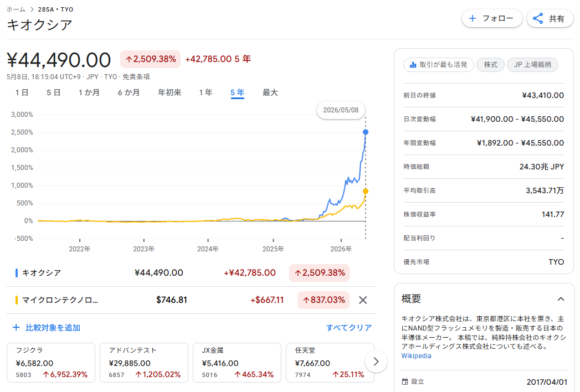Viewport: 580px width, 392px height.
Task: Click the breadcrumb chevron after ホーム
Action: [32, 9]
